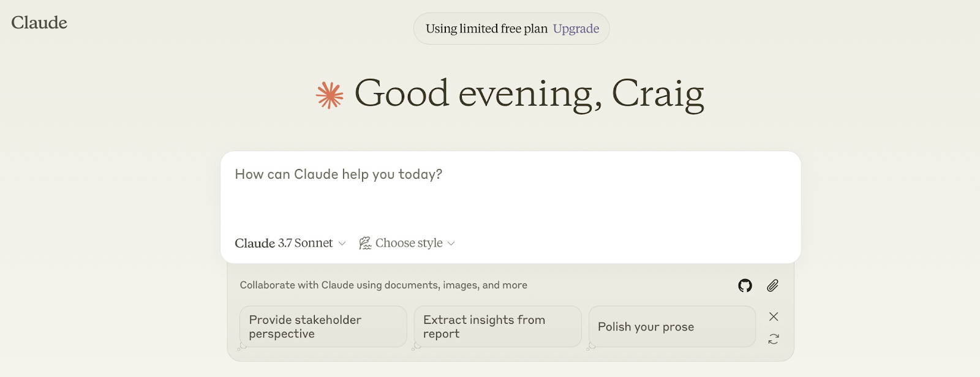The image size is (980, 377).
Task: Open the Choose style dropdown
Action: pos(409,243)
